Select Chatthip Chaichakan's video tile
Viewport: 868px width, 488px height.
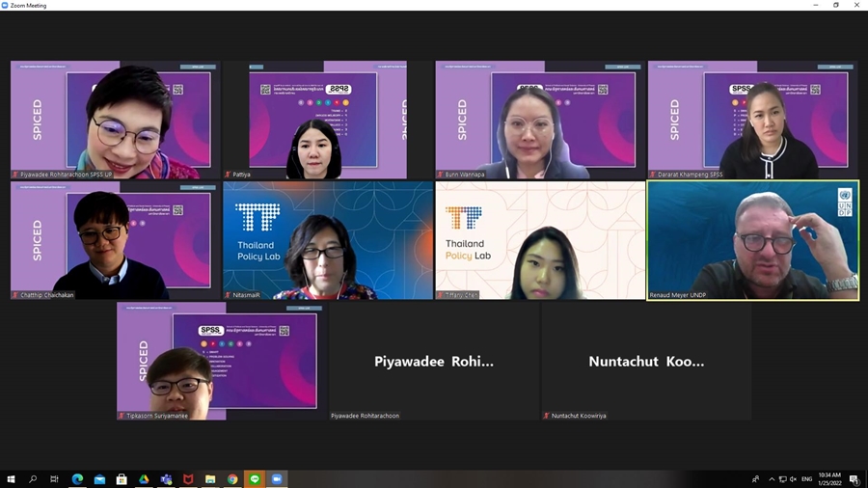[x=116, y=240]
